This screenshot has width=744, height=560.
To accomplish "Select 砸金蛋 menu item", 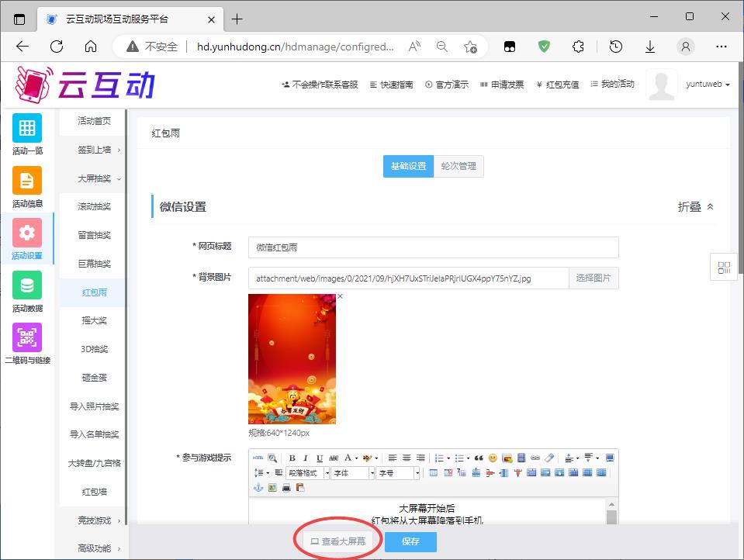I will click(93, 378).
